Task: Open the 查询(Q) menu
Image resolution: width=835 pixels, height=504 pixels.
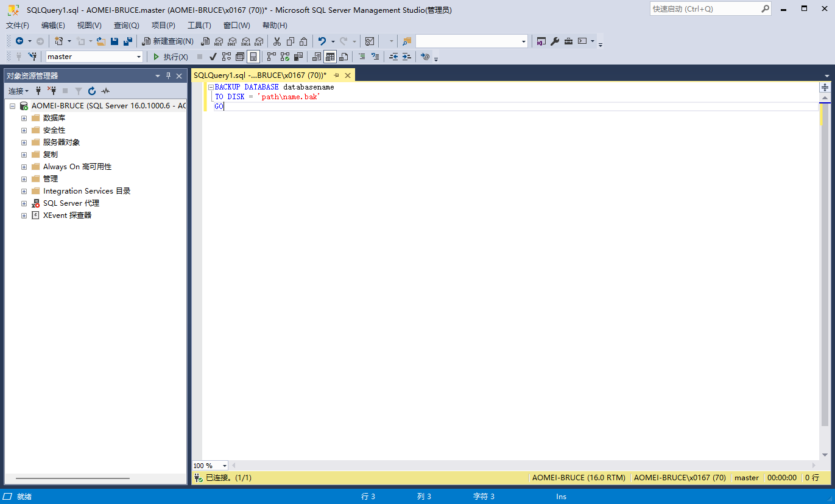Action: (x=126, y=25)
